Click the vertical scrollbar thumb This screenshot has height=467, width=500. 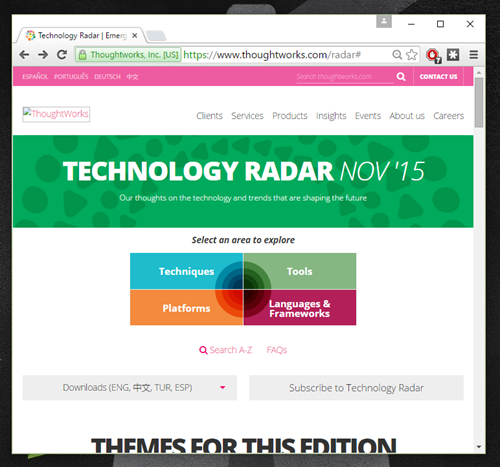click(x=479, y=102)
